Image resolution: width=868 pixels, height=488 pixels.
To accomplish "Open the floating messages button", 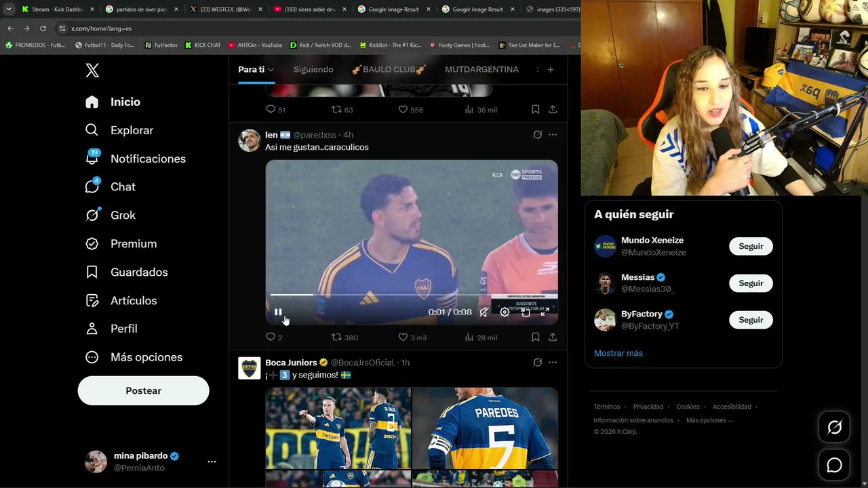I will pyautogui.click(x=834, y=465).
